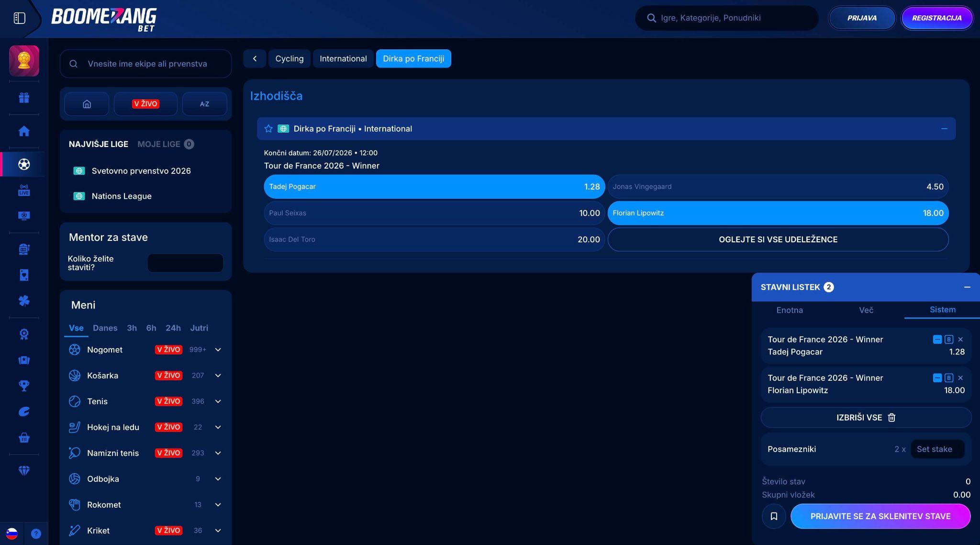Open the slot machine casino icon

(24, 249)
